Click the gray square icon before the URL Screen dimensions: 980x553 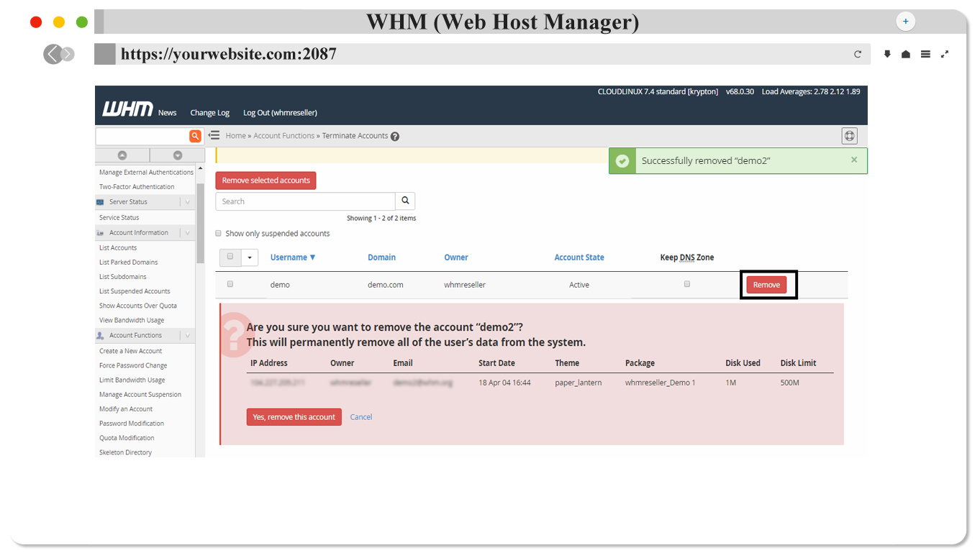pyautogui.click(x=105, y=54)
